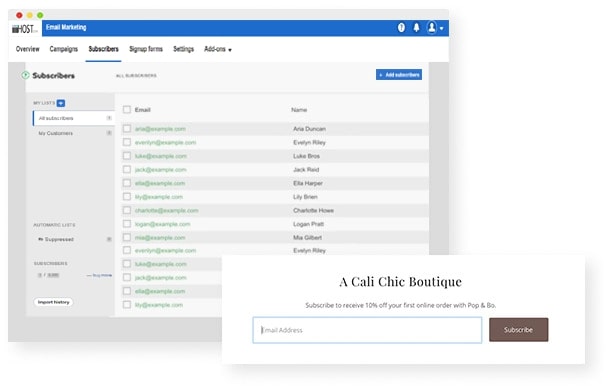610x390 pixels.
Task: Select the My Customers list
Action: click(x=73, y=133)
